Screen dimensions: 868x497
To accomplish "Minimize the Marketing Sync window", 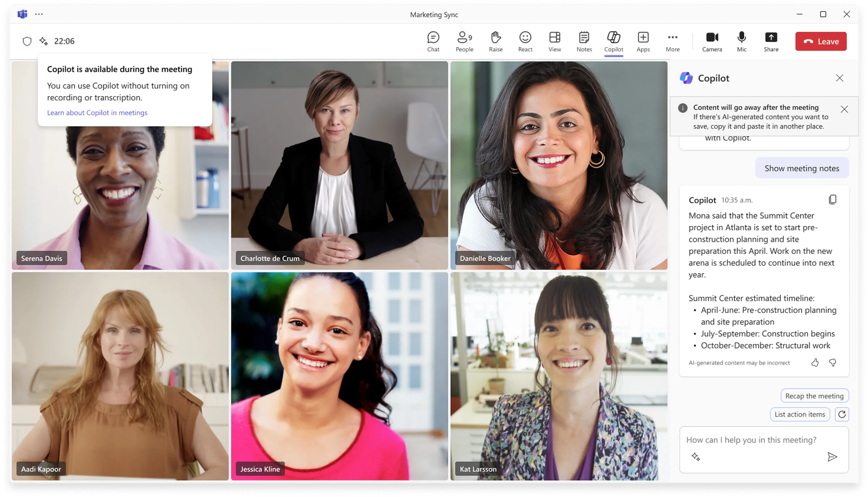I will (799, 14).
